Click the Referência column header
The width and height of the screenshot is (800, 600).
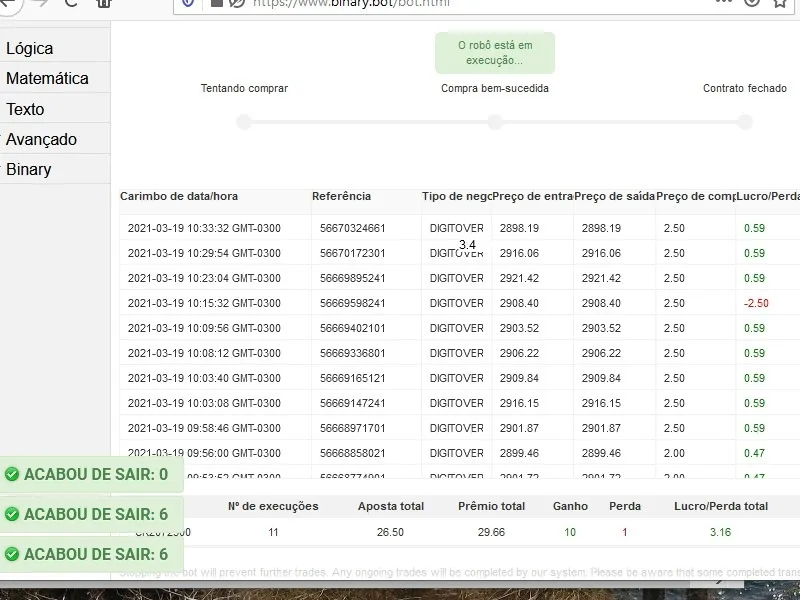click(x=341, y=196)
